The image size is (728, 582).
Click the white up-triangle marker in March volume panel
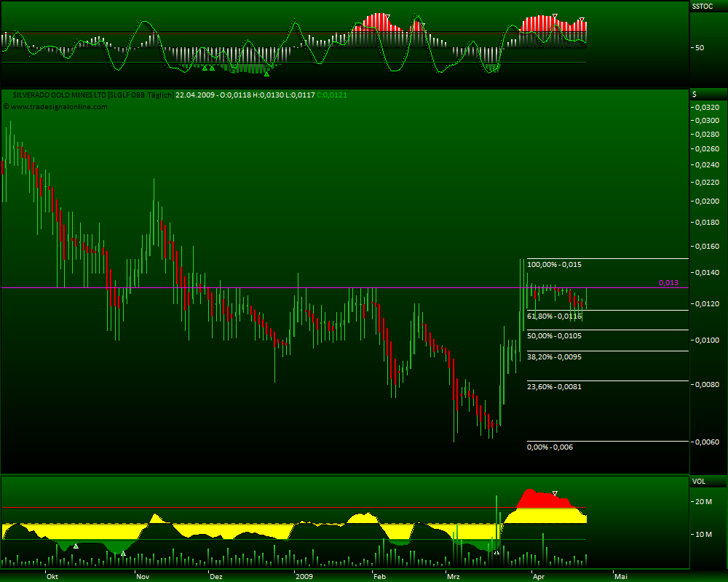pos(496,552)
